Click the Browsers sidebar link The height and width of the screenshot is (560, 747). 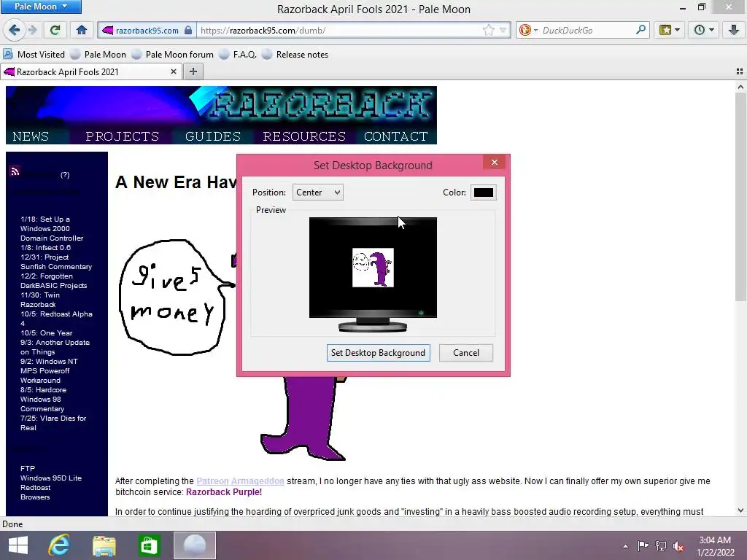coord(35,497)
